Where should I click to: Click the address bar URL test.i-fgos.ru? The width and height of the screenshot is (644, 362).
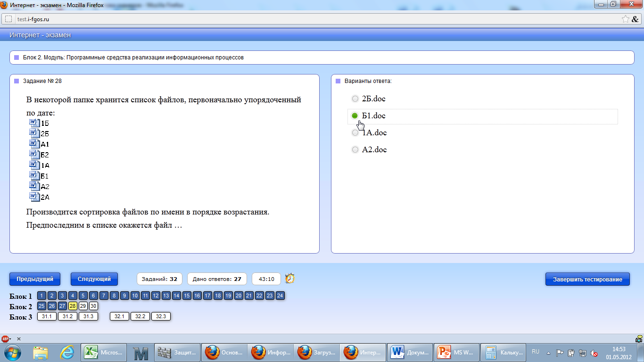(x=33, y=19)
